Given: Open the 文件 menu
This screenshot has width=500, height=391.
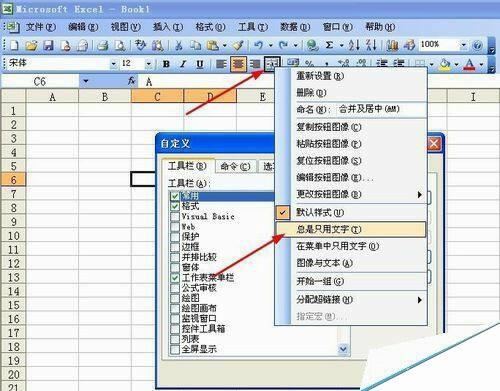Looking at the screenshot, I should [40, 27].
